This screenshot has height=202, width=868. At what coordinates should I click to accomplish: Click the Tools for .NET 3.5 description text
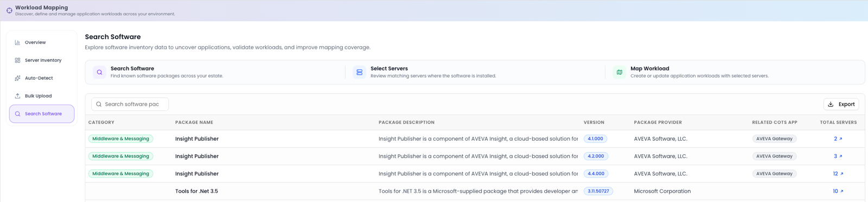[x=478, y=191]
